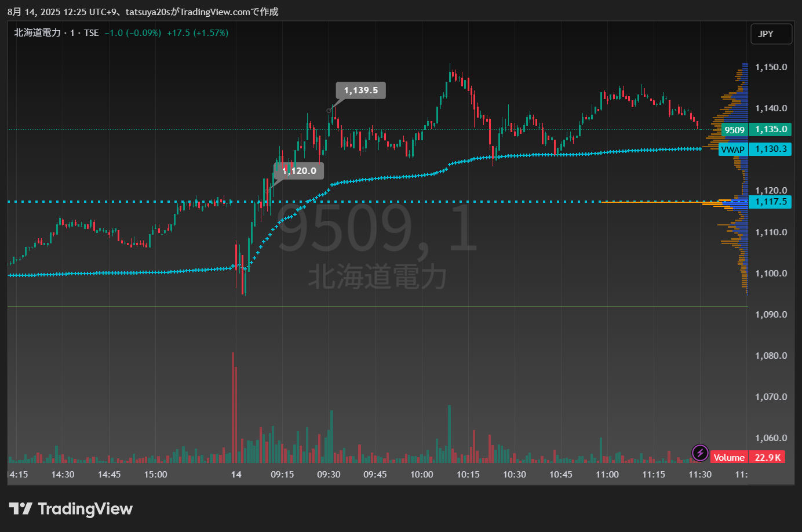
Task: Click the 10:00 time axis label
Action: [x=421, y=475]
